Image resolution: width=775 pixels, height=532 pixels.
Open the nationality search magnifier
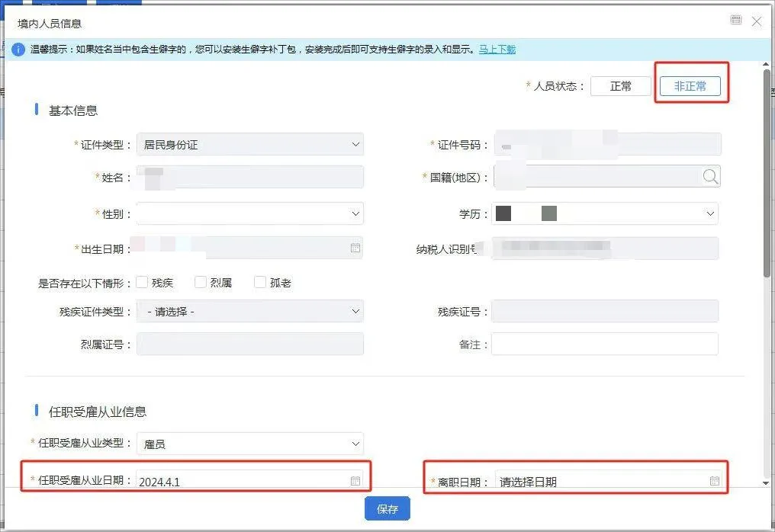[x=711, y=176]
